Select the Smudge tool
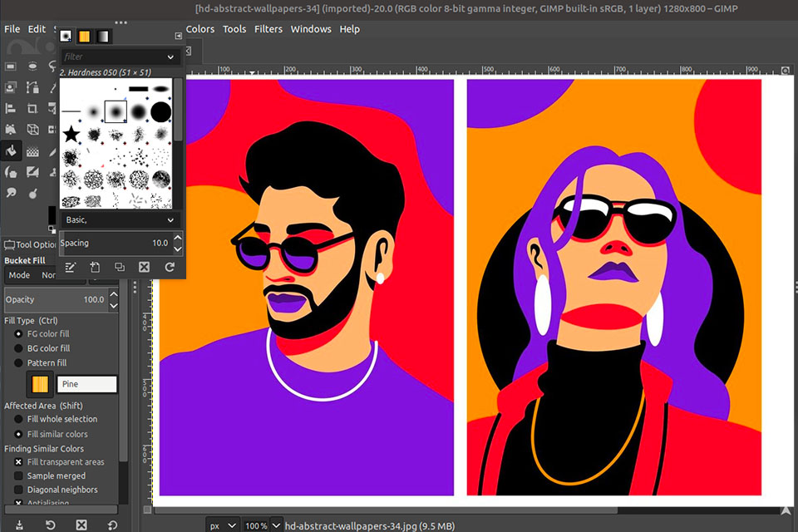 click(x=11, y=193)
